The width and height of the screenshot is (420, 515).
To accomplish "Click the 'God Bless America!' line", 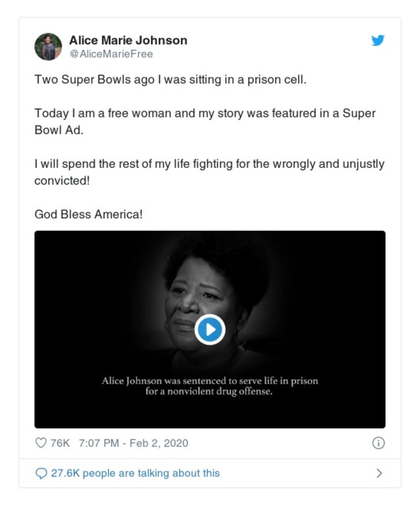I will (88, 214).
